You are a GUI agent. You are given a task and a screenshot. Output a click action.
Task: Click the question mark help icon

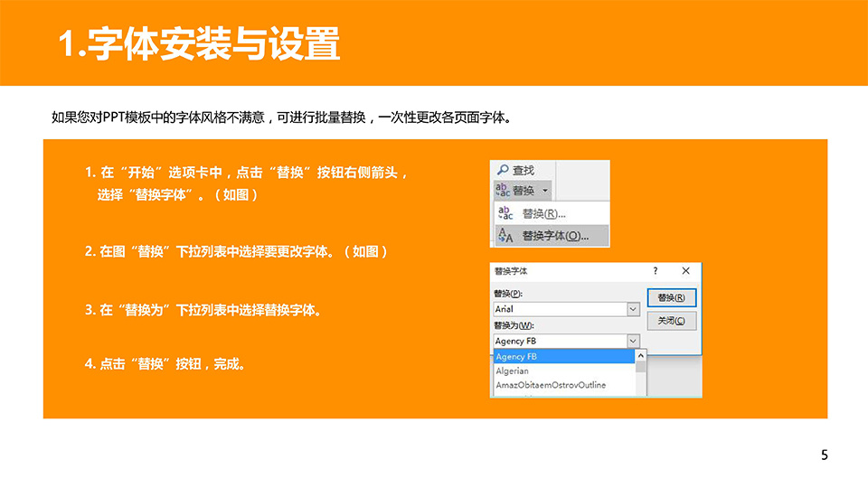[656, 271]
